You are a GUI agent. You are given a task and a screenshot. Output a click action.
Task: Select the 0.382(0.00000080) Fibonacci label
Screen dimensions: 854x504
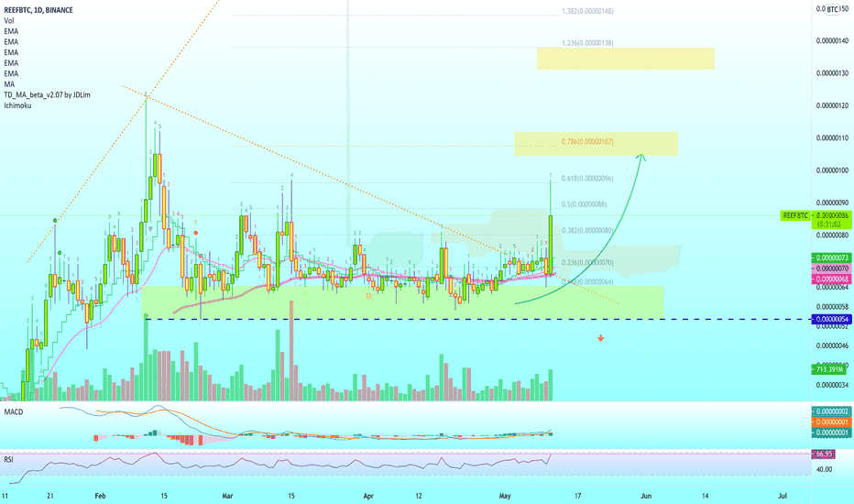click(x=587, y=231)
